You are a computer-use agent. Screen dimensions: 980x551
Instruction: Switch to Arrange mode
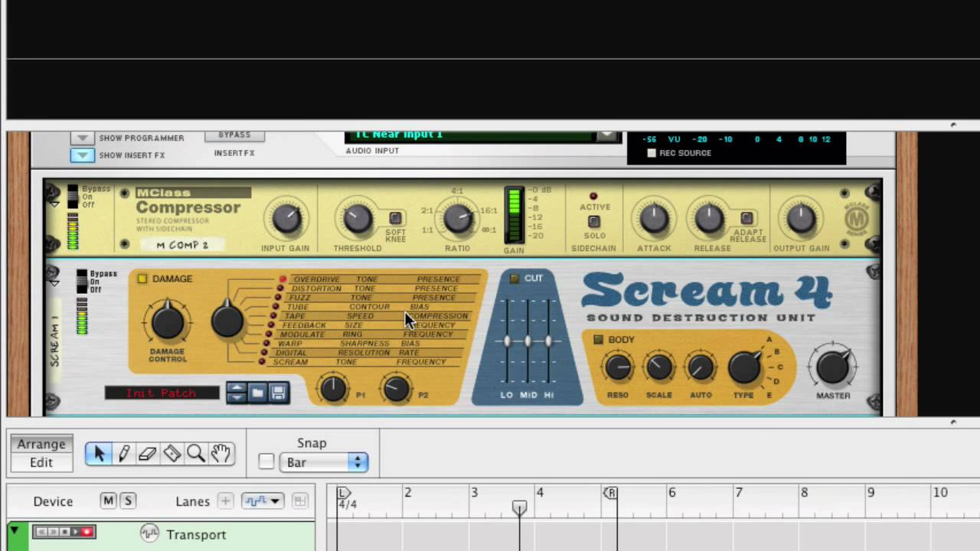point(41,445)
